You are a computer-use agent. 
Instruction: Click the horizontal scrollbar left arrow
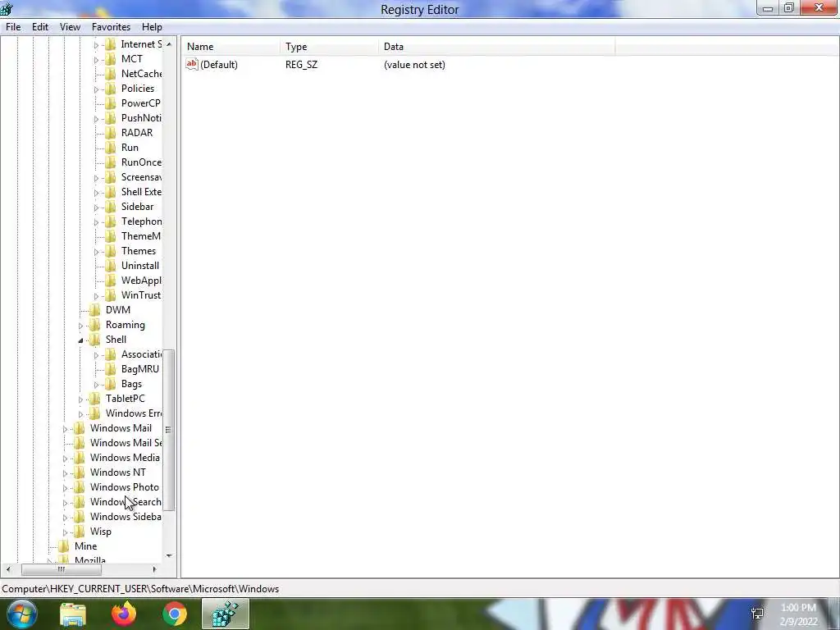8,569
